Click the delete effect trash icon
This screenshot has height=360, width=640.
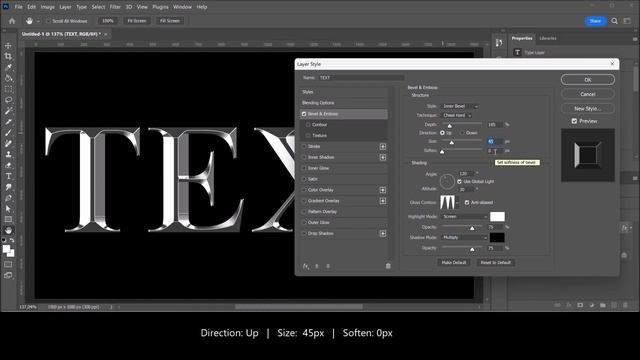388,266
